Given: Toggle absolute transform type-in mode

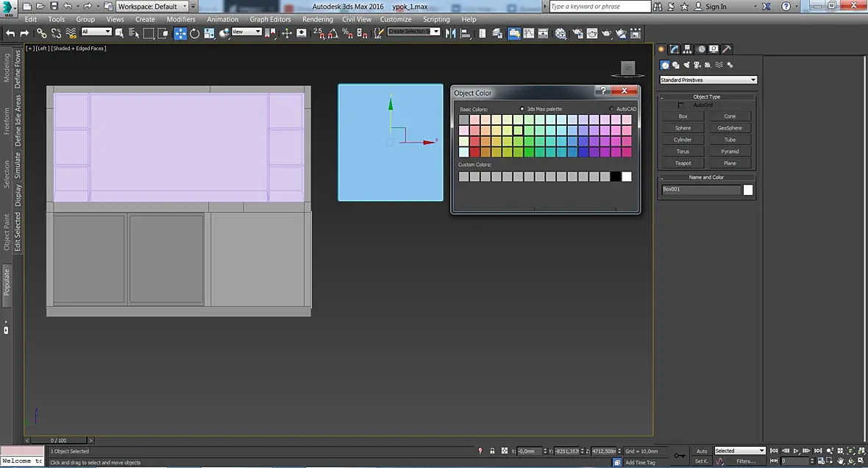Looking at the screenshot, I should (505, 451).
